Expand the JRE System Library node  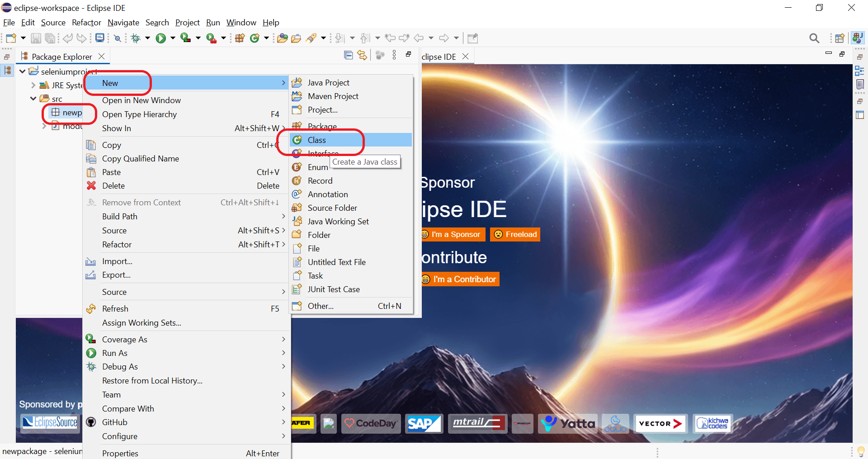pyautogui.click(x=33, y=85)
